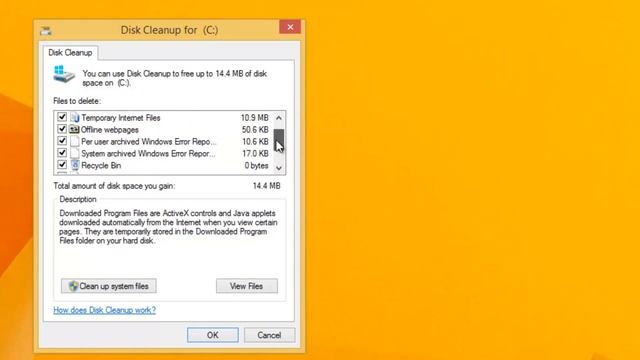The height and width of the screenshot is (360, 640).
Task: Uncheck the Recycle Bin checkbox
Action: point(62,164)
